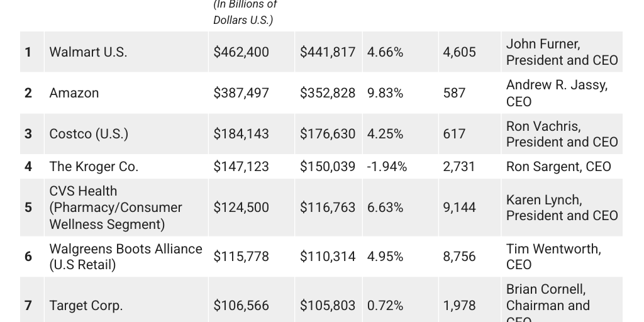The image size is (644, 322).
Task: Select the 9,144 store count for CVS
Action: pos(459,208)
